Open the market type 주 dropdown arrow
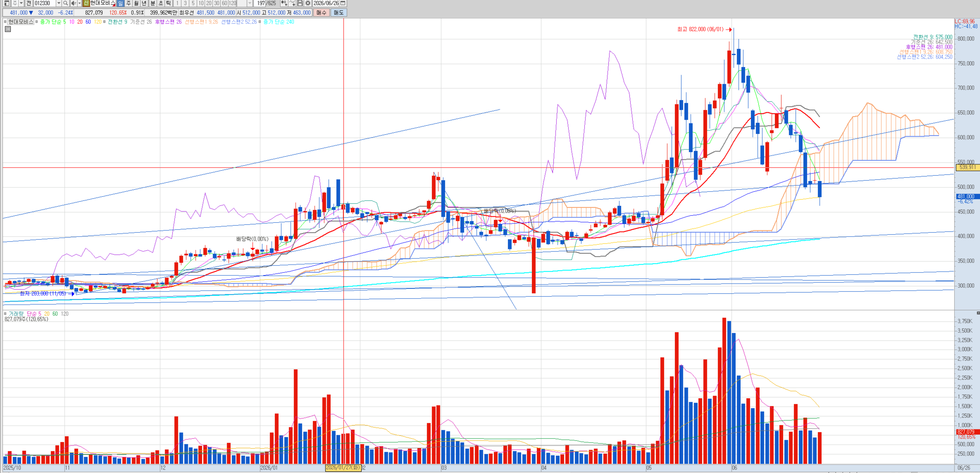This screenshot has height=473, width=980. (21, 3)
